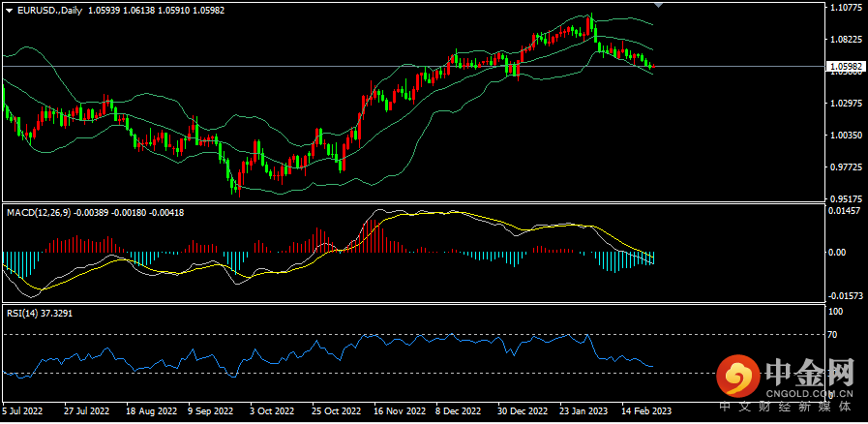868x424 pixels.
Task: Click the RSI 70 level axis label
Action: coord(836,335)
